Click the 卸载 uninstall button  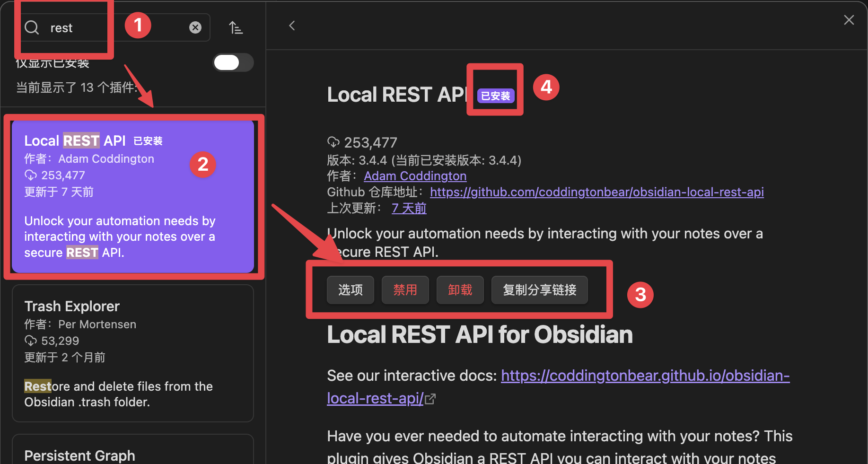460,290
